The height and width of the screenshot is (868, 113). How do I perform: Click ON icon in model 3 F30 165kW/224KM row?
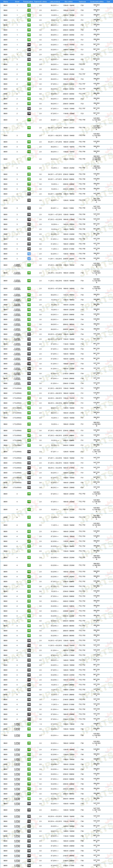29,234
